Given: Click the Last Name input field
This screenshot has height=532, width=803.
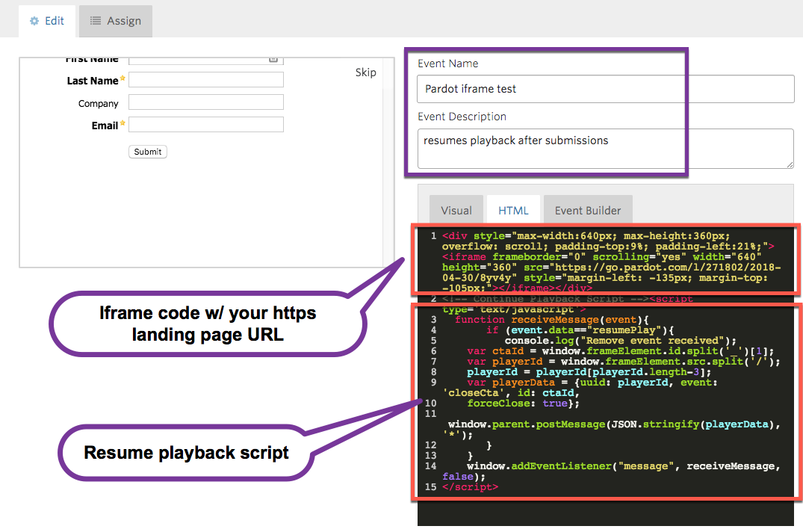Looking at the screenshot, I should tap(206, 79).
